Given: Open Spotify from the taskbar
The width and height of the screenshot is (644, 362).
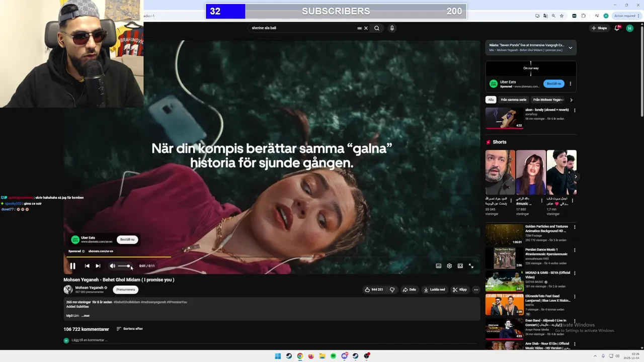Looking at the screenshot, I should point(333,356).
